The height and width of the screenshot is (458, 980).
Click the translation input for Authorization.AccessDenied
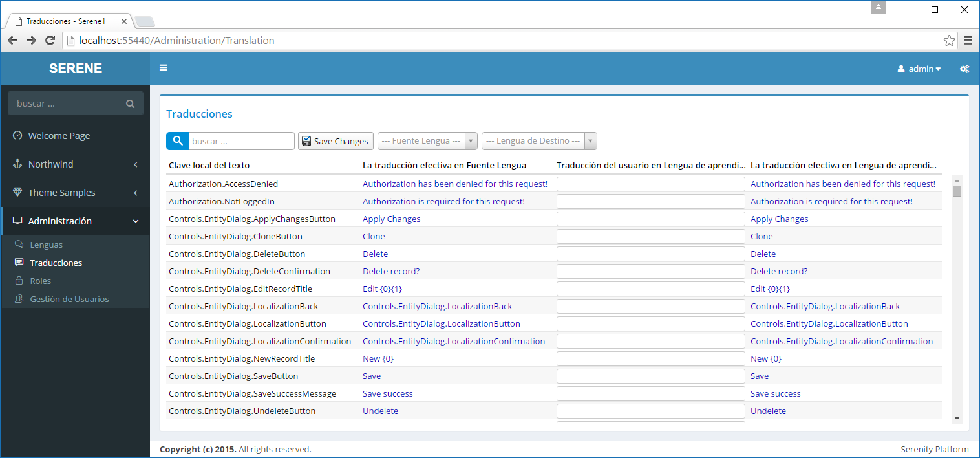pyautogui.click(x=650, y=184)
